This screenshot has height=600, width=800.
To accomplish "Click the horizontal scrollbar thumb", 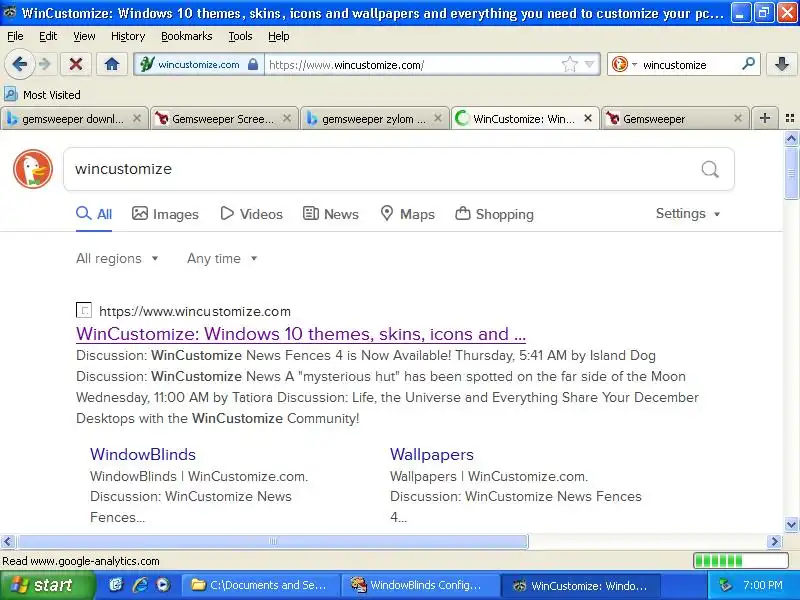I will pyautogui.click(x=273, y=541).
